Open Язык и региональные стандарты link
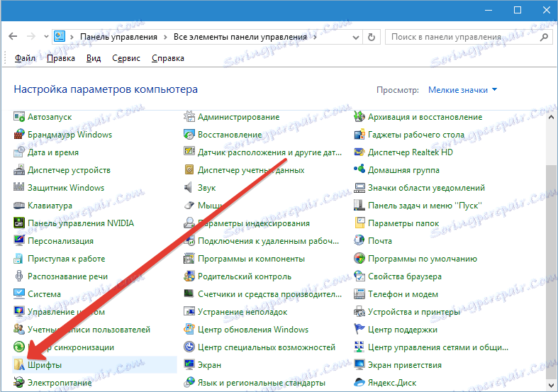Viewport: 558px width, 392px height. (x=262, y=383)
